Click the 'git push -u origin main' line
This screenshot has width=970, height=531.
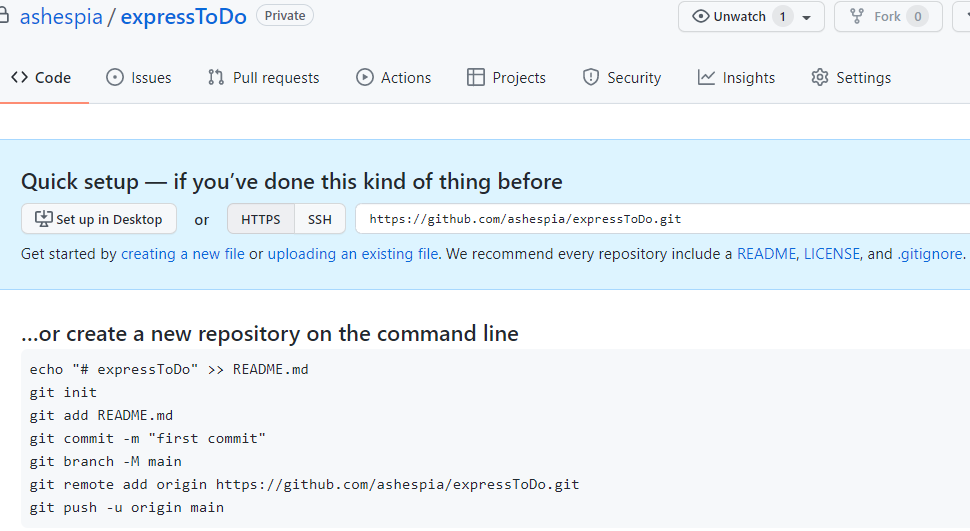(127, 507)
